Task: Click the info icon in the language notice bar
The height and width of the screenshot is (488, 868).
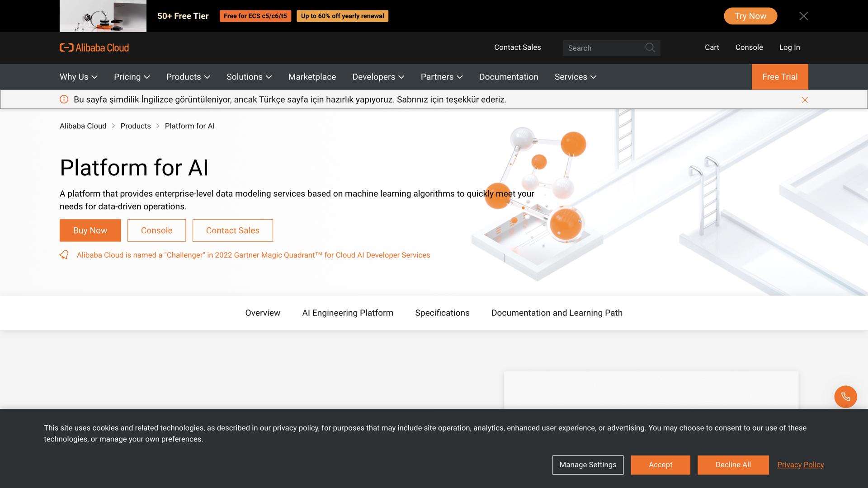Action: point(64,99)
